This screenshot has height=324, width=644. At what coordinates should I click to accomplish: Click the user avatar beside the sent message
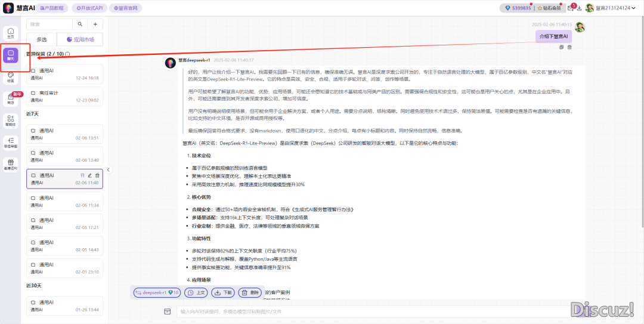tap(580, 27)
